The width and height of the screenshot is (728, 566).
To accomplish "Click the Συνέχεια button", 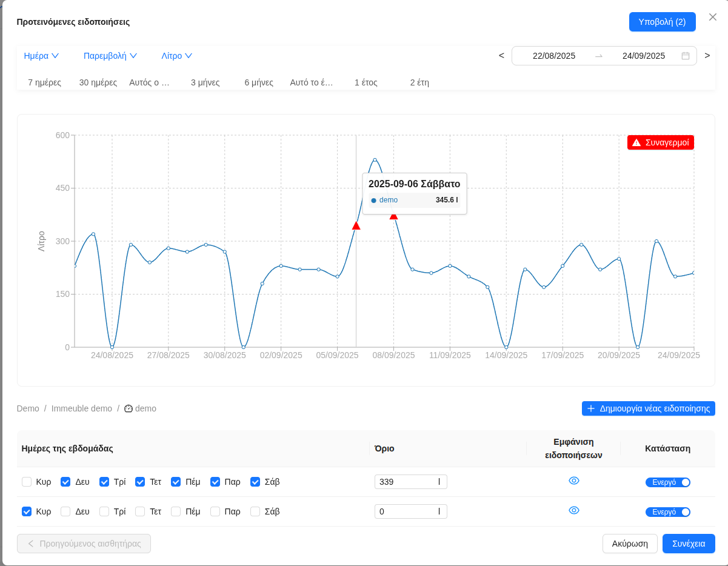I will [x=688, y=544].
